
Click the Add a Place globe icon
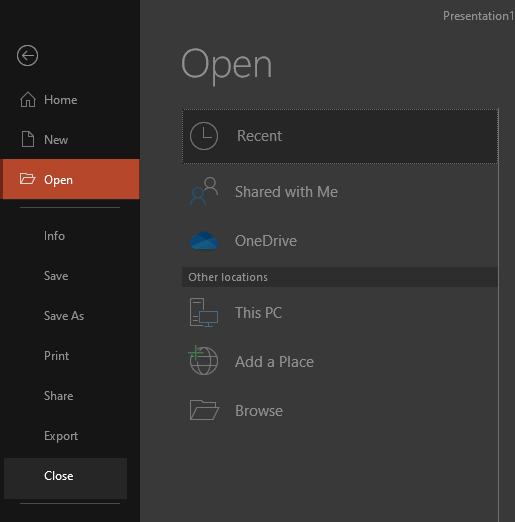tap(203, 360)
